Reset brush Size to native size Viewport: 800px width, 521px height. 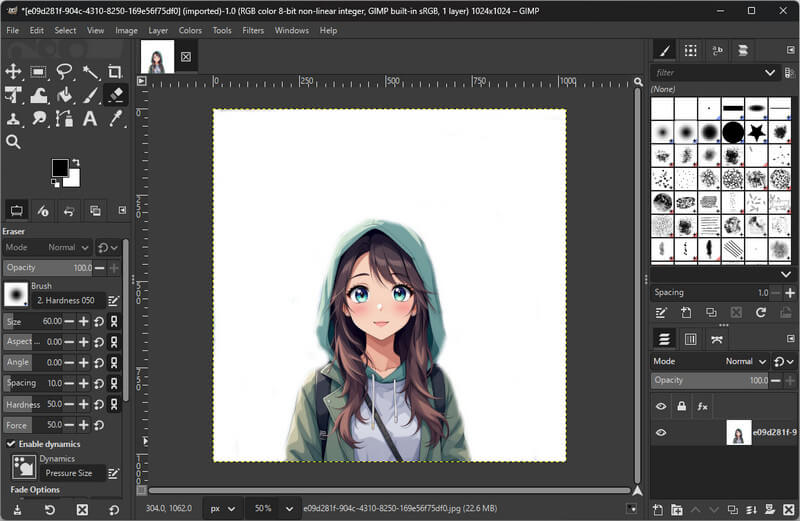99,321
